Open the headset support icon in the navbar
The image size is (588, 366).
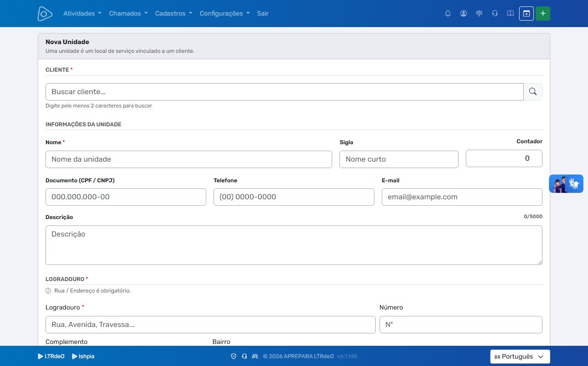click(x=495, y=14)
